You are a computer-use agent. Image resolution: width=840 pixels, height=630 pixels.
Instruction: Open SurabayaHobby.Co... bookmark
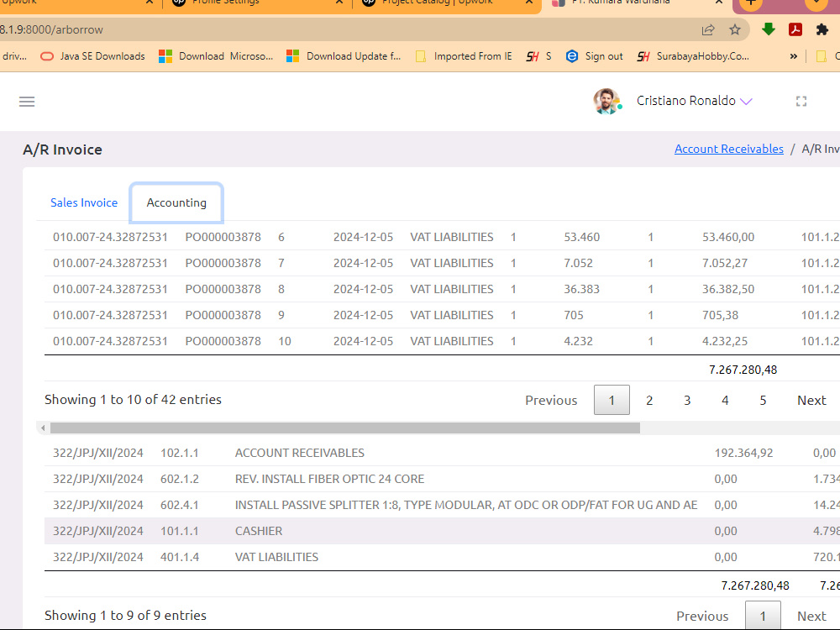tap(693, 56)
